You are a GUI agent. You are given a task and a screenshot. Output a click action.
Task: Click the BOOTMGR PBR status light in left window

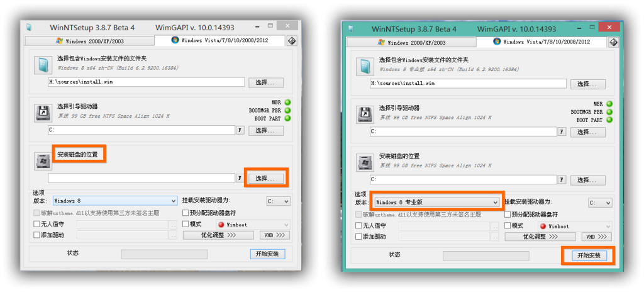tap(287, 110)
